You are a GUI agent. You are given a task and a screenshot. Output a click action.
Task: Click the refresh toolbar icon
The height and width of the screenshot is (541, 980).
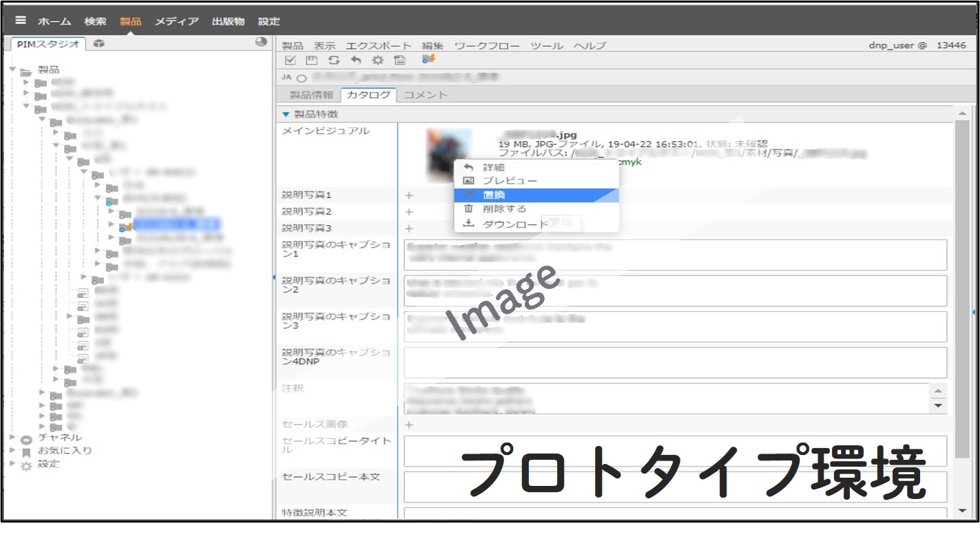334,61
